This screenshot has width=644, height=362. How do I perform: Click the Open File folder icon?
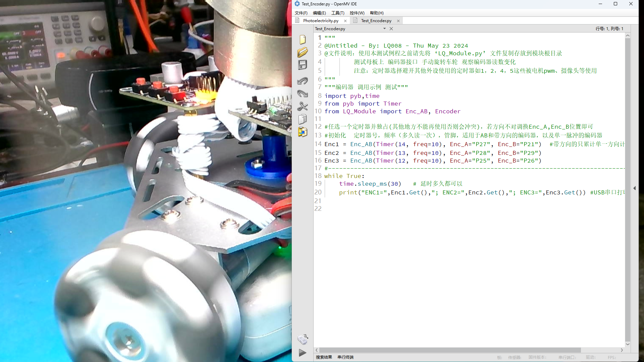coord(303,52)
